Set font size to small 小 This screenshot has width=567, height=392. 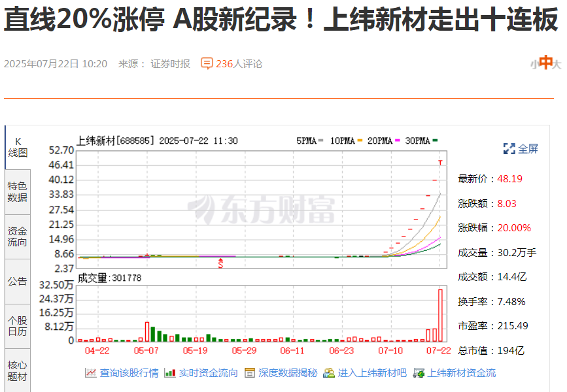pos(534,65)
